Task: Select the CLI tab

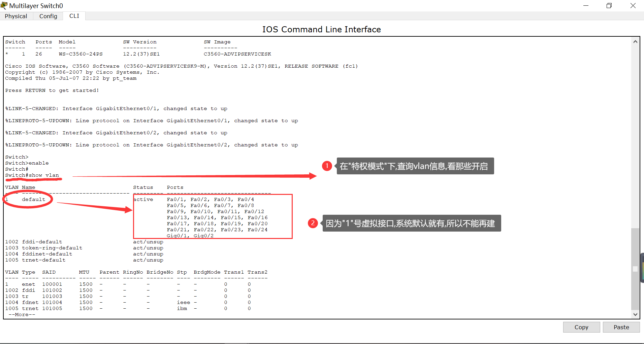Action: [x=74, y=16]
